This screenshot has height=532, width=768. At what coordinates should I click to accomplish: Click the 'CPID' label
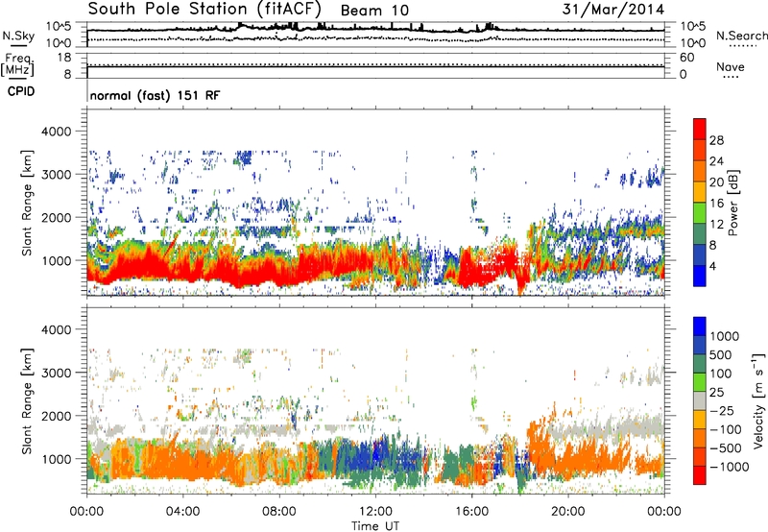click(x=21, y=91)
